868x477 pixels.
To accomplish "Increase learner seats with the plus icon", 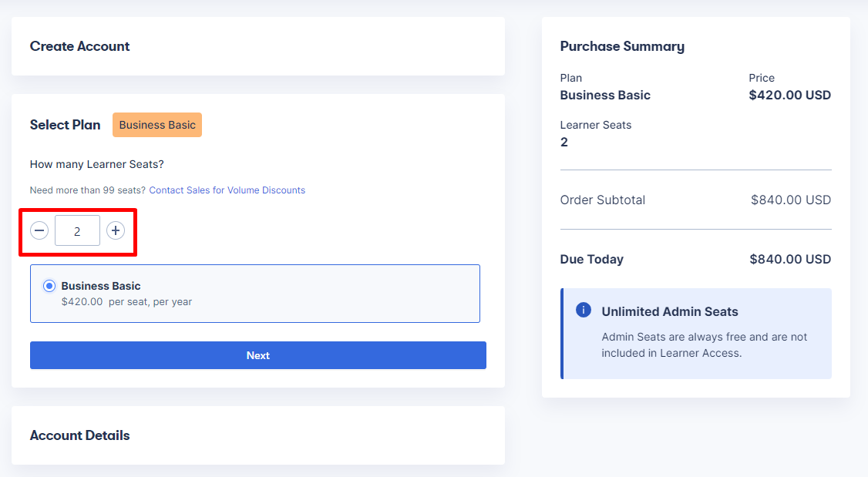I will [115, 230].
